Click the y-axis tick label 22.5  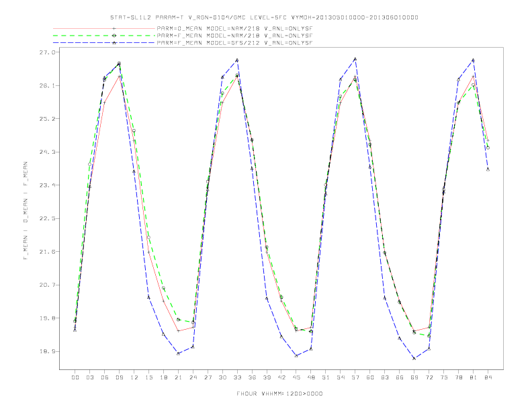[47, 218]
